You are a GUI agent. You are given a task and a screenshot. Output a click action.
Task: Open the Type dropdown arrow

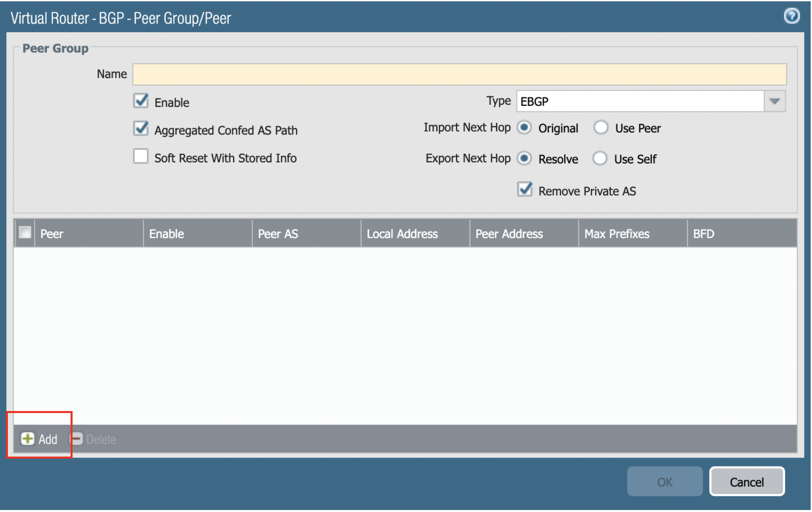point(775,101)
